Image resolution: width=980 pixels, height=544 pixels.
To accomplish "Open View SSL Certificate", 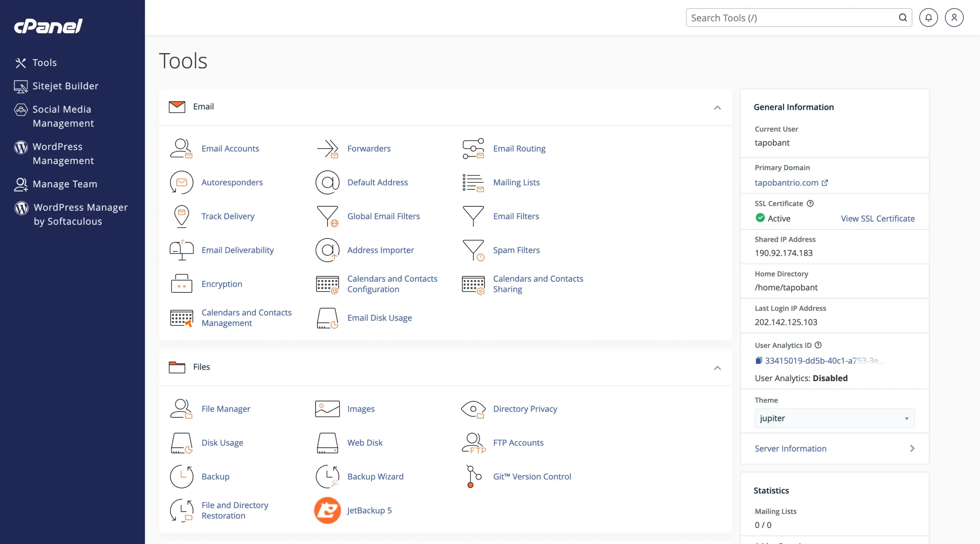I will 877,218.
